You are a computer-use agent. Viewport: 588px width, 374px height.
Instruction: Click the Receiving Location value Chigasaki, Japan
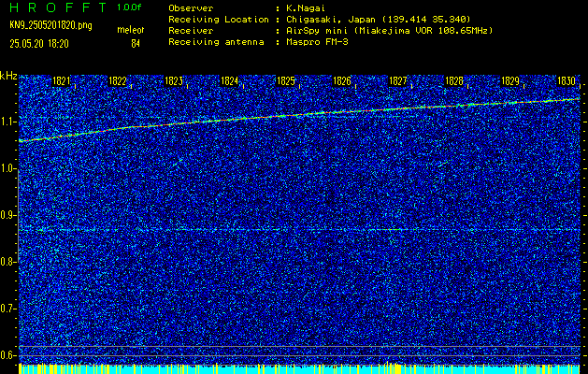[377, 20]
